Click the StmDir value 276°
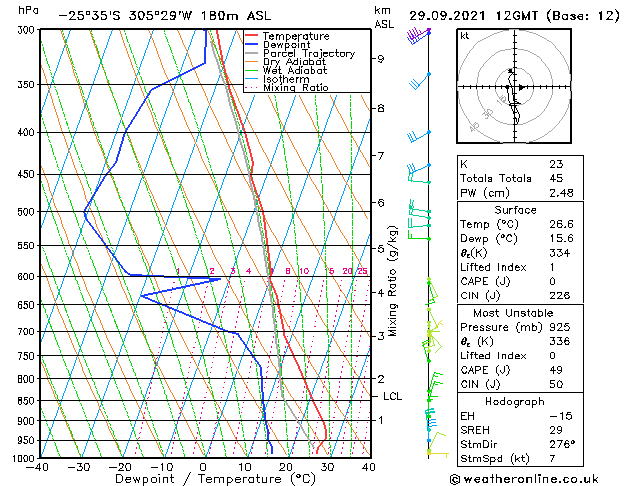 (x=562, y=444)
